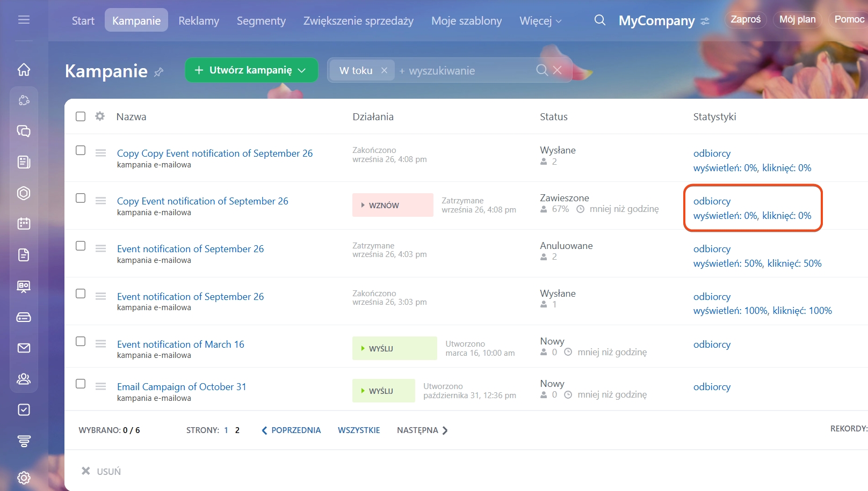The height and width of the screenshot is (491, 868).
Task: Pin the Kampanie page title
Action: pos(158,72)
